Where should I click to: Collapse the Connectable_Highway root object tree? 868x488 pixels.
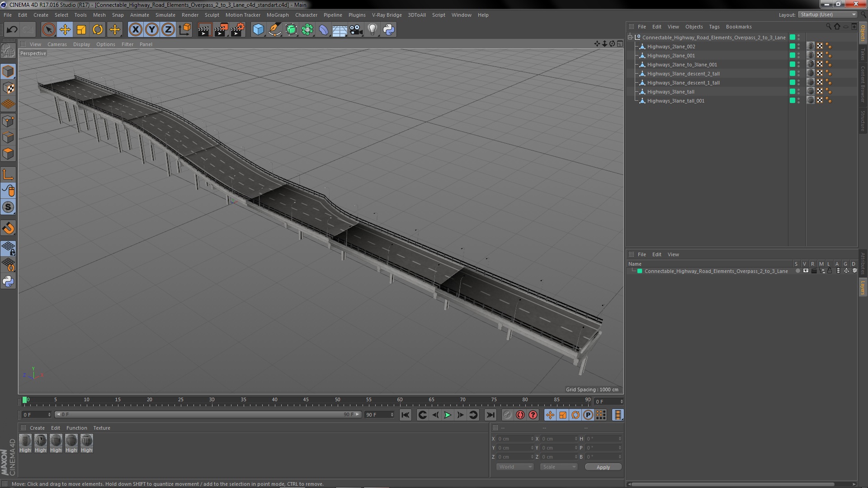630,38
